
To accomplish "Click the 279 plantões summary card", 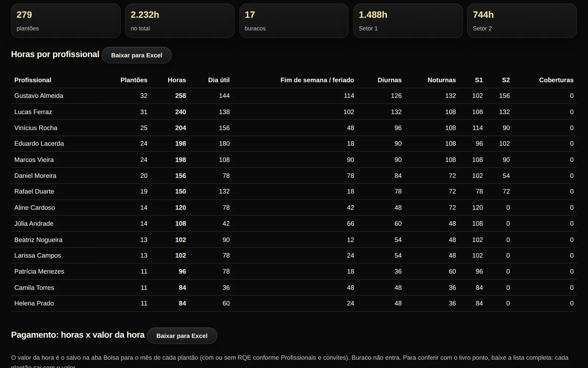I will click(66, 21).
